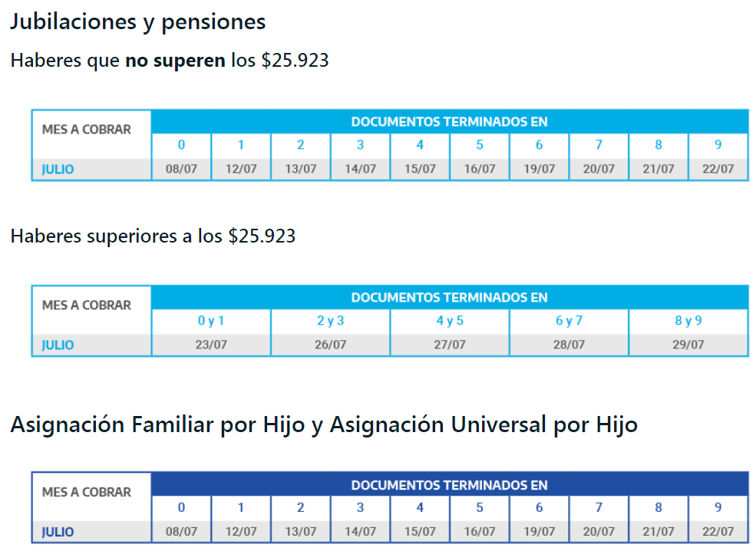Click the "6 y 7" column header
The height and width of the screenshot is (558, 756).
(569, 322)
